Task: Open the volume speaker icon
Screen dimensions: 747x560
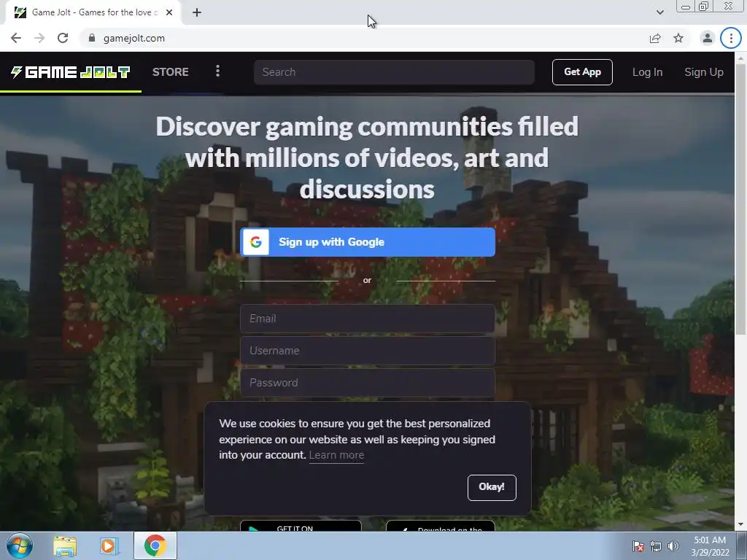Action: coord(673,547)
